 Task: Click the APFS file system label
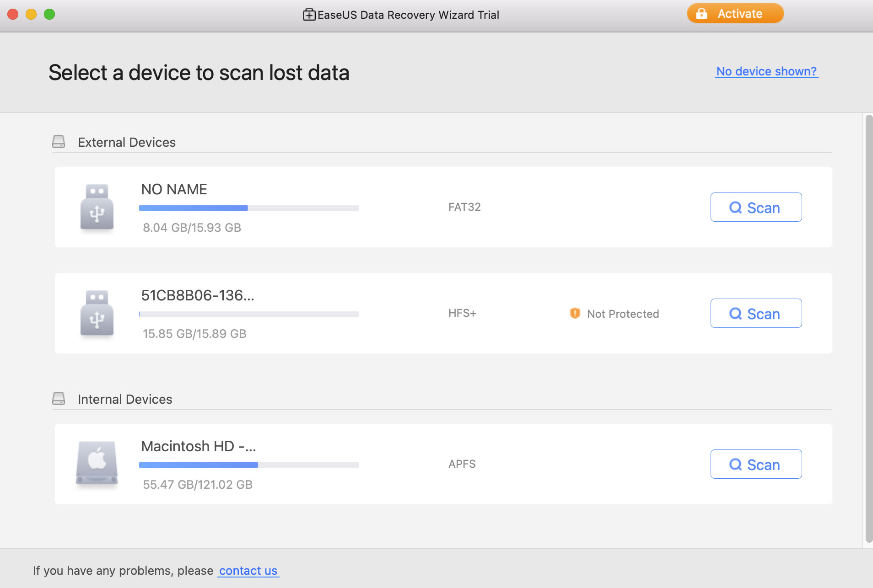[462, 464]
